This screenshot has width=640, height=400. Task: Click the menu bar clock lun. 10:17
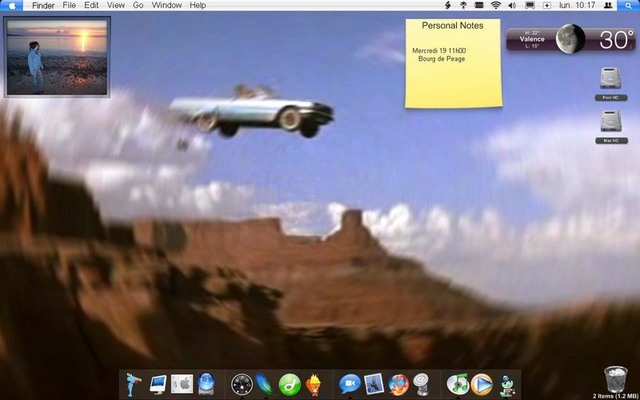coord(577,5)
